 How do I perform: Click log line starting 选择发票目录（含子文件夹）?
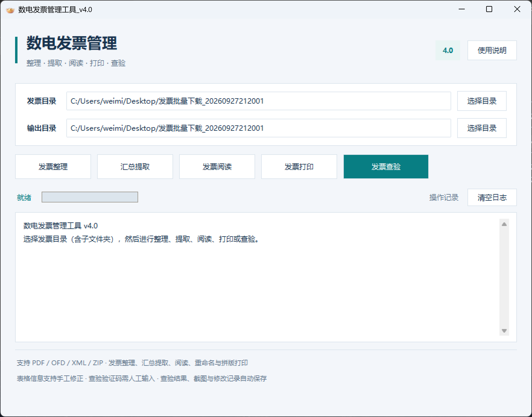(141, 239)
